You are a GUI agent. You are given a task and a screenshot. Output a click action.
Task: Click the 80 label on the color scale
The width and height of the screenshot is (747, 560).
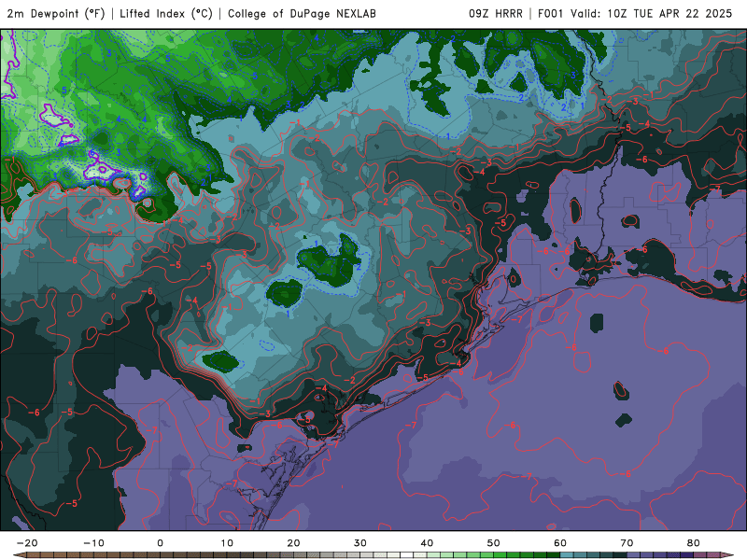click(694, 543)
